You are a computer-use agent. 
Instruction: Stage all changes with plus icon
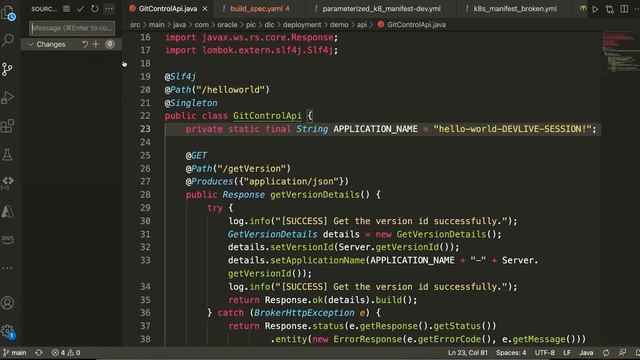click(96, 44)
